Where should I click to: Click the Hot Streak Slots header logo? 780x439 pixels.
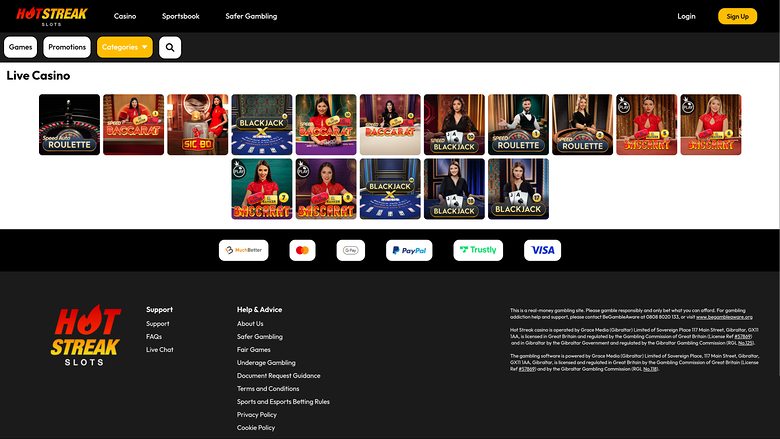click(x=52, y=16)
